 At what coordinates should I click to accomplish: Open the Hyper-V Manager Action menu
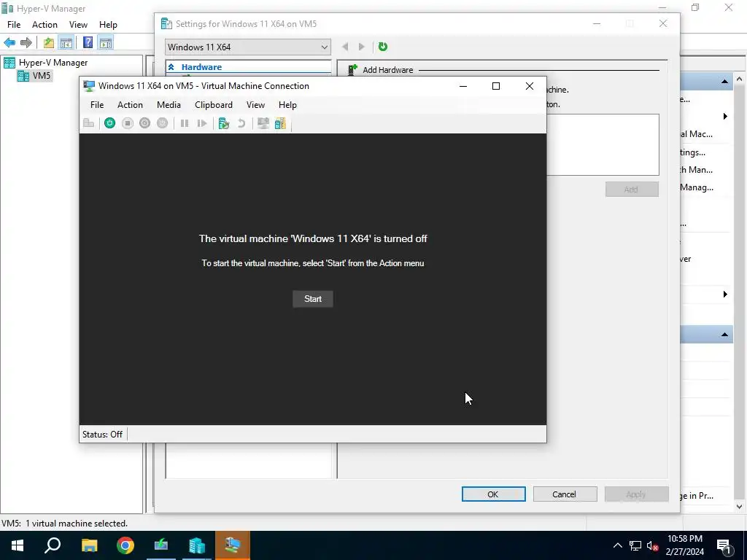(x=44, y=25)
